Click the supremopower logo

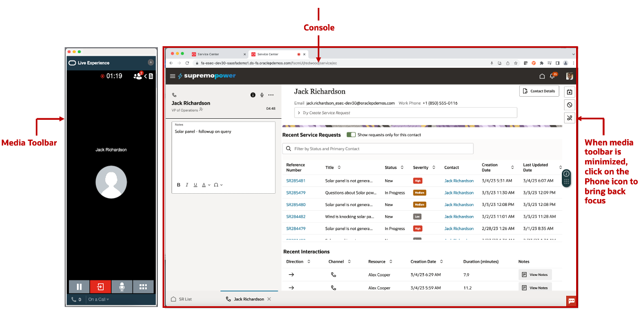(x=207, y=76)
